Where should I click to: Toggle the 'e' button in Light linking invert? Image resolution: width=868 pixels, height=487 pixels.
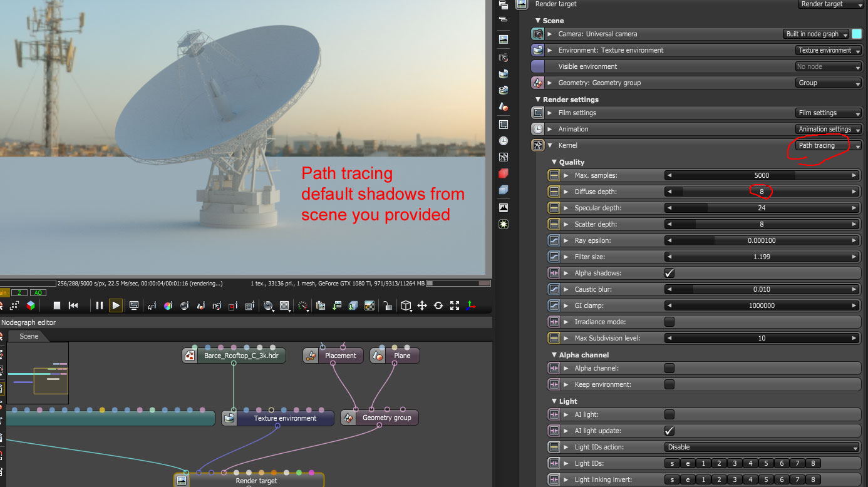[688, 479]
